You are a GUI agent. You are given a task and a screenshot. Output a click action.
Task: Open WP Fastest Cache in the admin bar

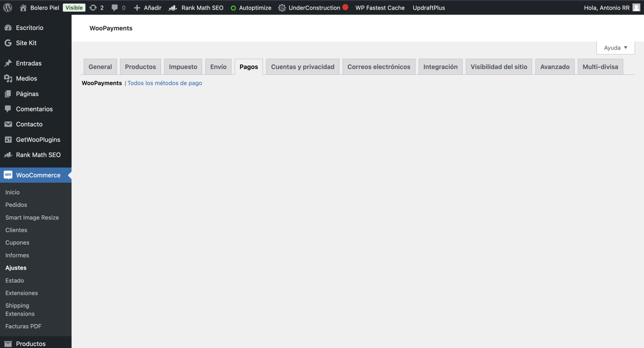point(380,8)
